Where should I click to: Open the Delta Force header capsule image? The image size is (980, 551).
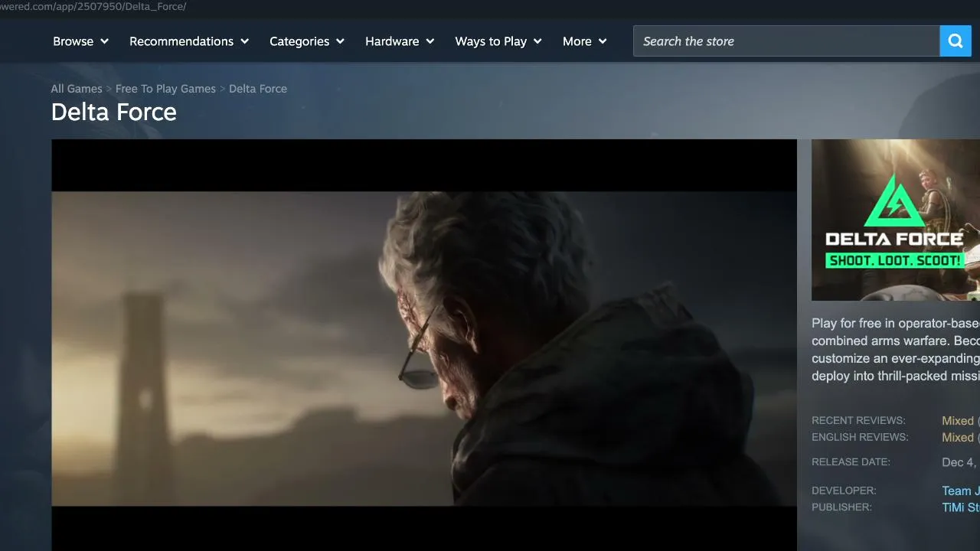click(896, 220)
